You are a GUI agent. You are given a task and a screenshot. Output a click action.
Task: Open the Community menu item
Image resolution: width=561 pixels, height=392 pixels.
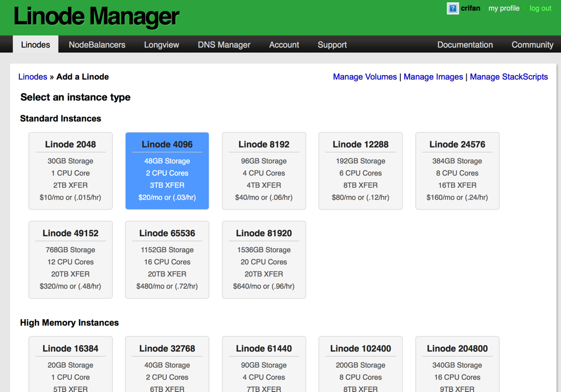pos(532,45)
